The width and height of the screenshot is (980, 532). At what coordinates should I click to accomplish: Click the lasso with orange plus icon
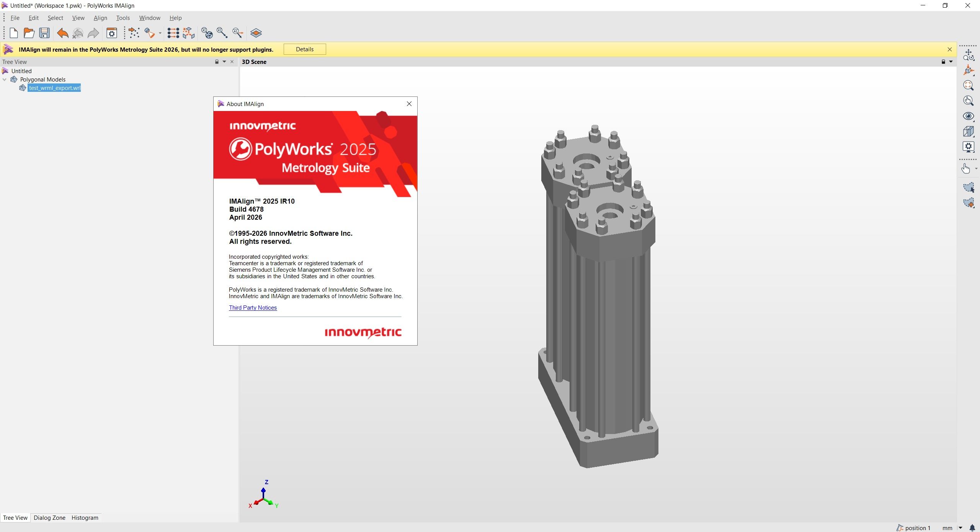969,203
